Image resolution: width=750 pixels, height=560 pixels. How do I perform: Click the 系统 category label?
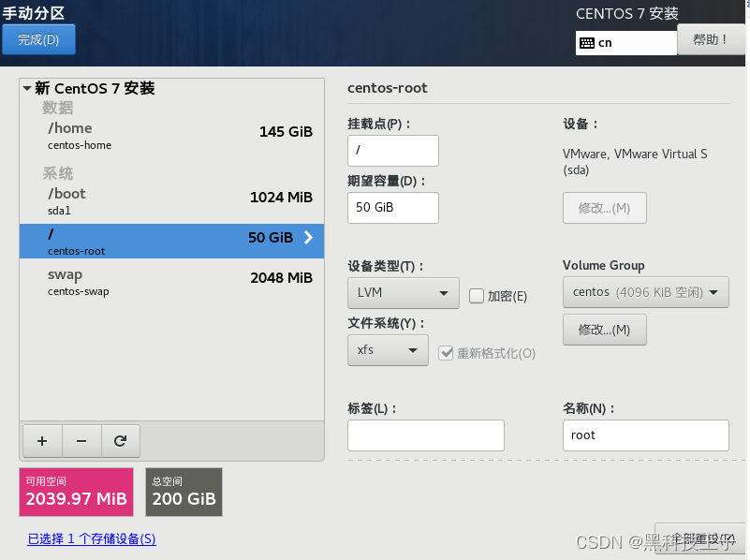58,173
